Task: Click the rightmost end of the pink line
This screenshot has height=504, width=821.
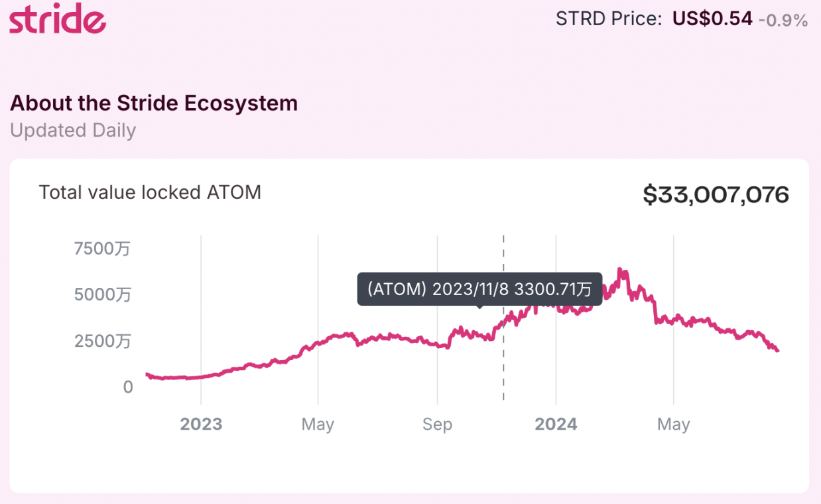Action: pos(777,350)
